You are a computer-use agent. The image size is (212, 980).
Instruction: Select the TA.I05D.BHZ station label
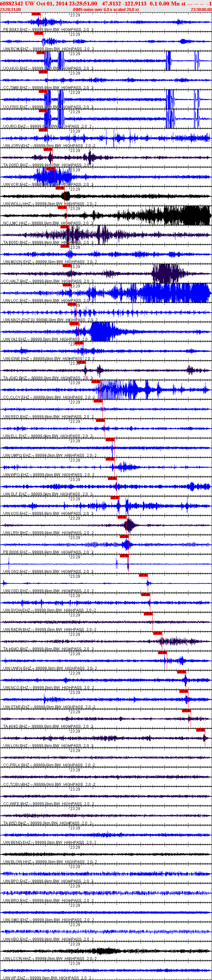click(x=47, y=824)
